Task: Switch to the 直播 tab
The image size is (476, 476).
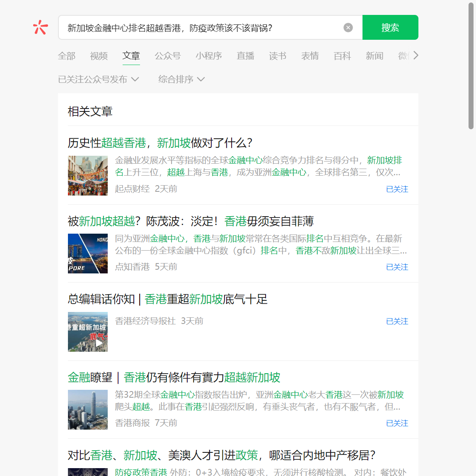Action: click(245, 56)
